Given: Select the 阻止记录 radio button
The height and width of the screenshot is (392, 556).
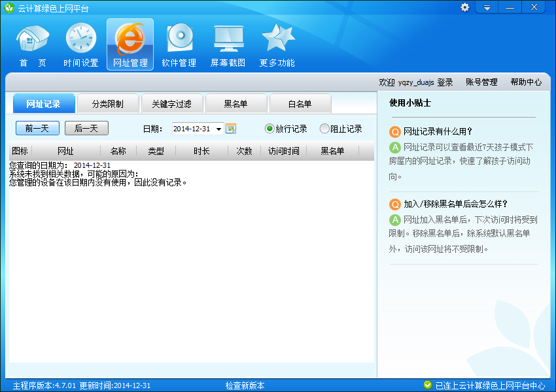Looking at the screenshot, I should [x=324, y=129].
